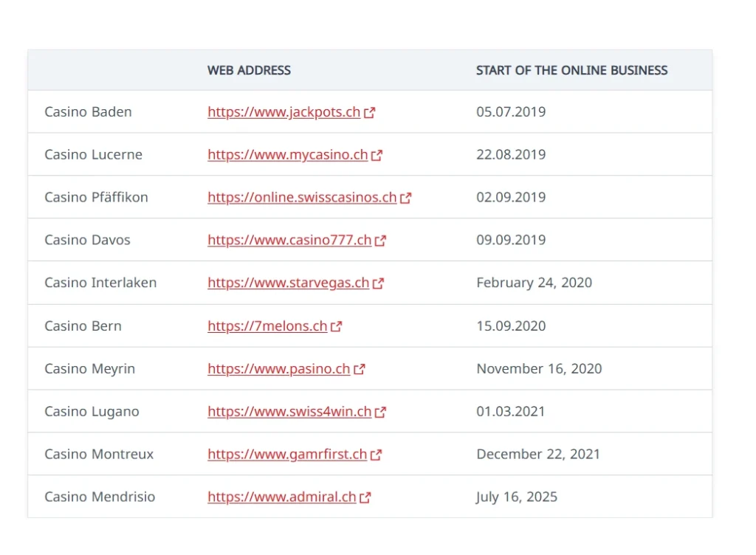The width and height of the screenshot is (756, 555).
Task: Open the mycasino.ch hyperlink for Casino Lucerne
Action: [287, 155]
